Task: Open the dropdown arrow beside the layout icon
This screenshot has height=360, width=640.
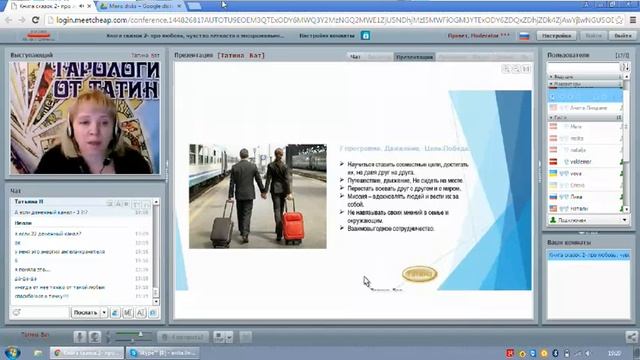Action: [229, 337]
